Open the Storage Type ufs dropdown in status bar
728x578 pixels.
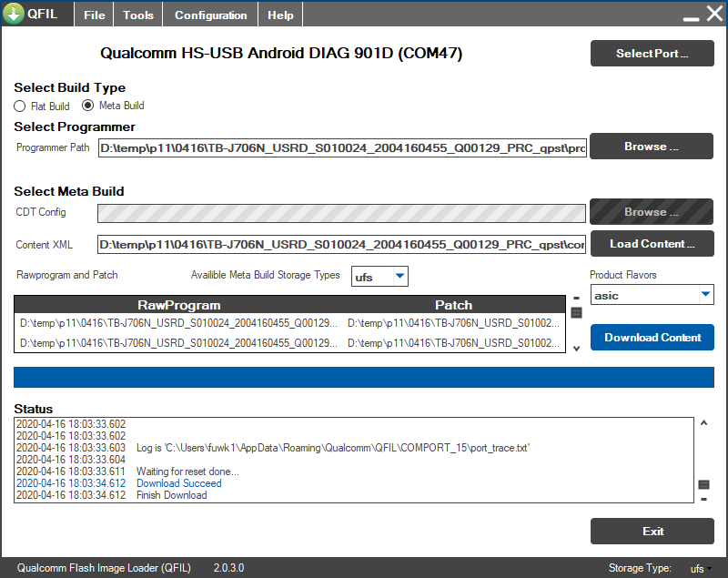701,568
